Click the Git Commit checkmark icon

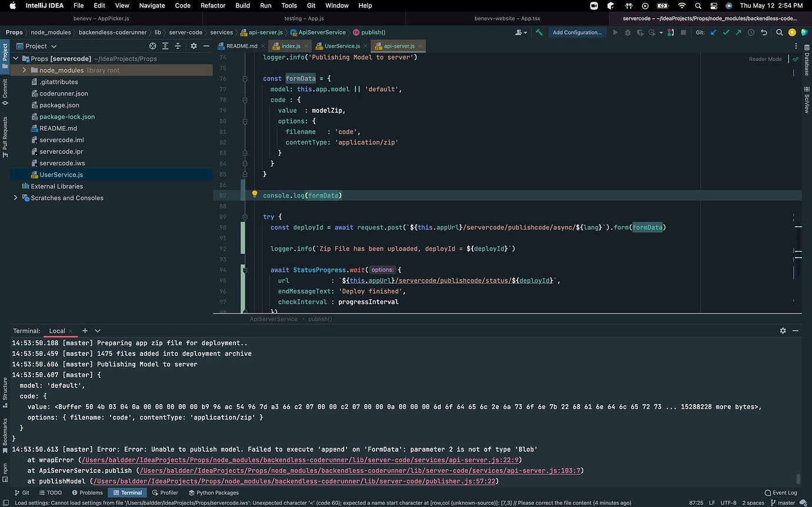click(726, 32)
